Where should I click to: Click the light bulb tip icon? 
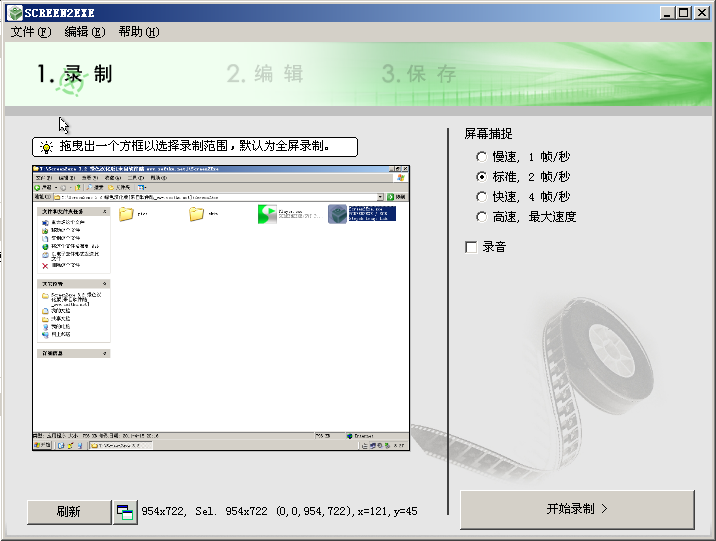pos(46,147)
